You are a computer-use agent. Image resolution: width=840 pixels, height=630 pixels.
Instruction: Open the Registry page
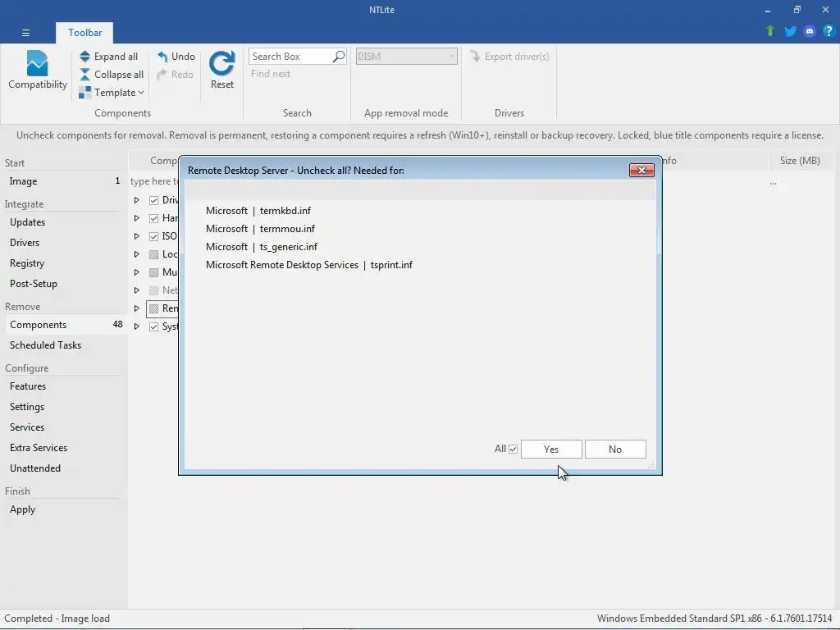(x=64, y=263)
